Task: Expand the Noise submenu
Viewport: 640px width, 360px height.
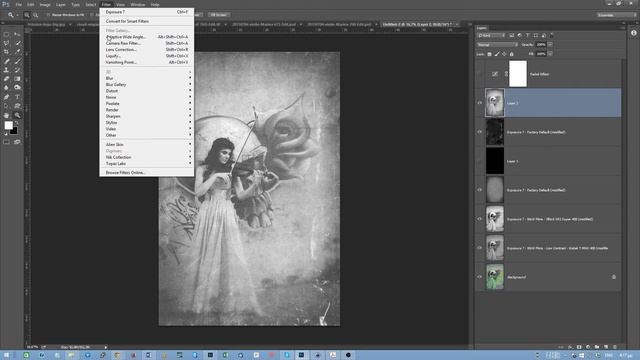Action: pyautogui.click(x=147, y=97)
